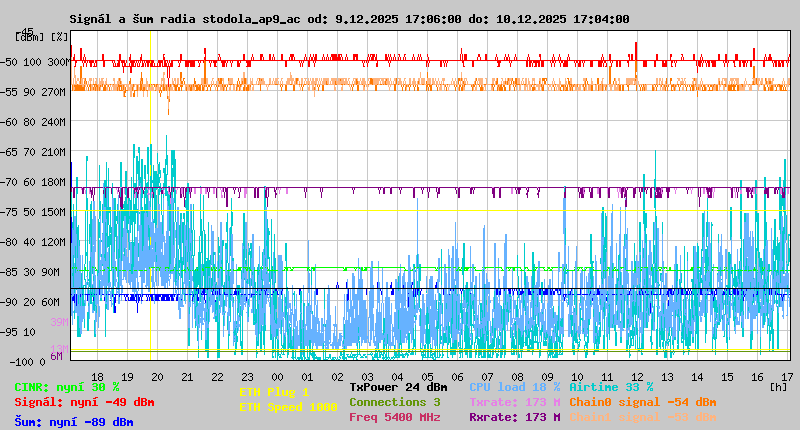This screenshot has height=430, width=800.
Task: Click the green CINR legend entry
Action: click(67, 386)
